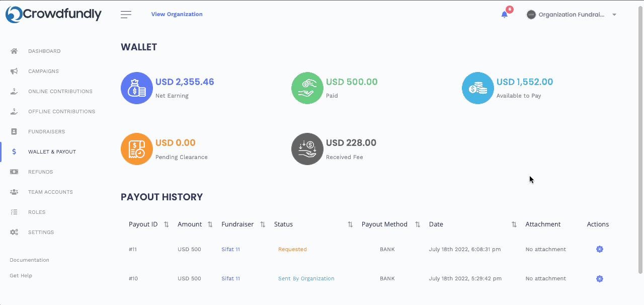Toggle the hamburger sidebar menu icon
644x305 pixels.
pos(126,15)
